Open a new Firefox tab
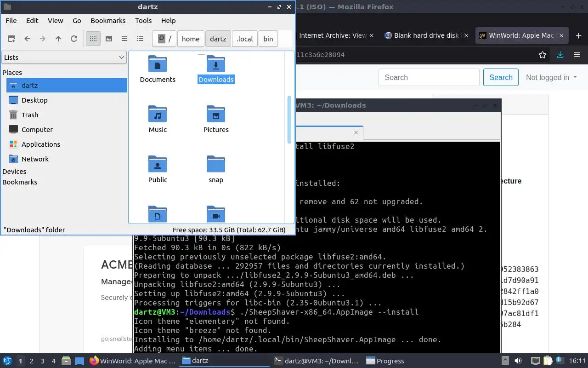 coord(578,35)
